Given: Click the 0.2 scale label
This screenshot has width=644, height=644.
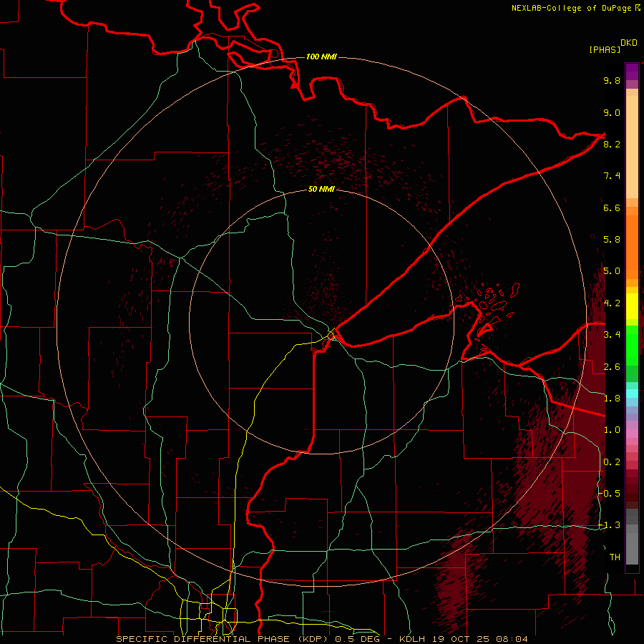Looking at the screenshot, I should click(612, 462).
